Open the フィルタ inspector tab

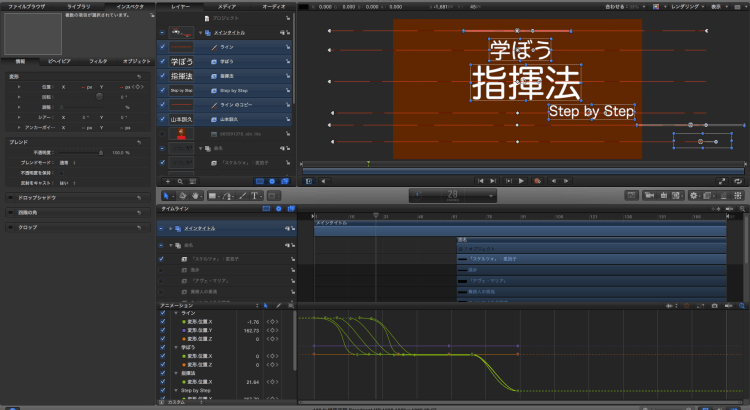pyautogui.click(x=98, y=61)
